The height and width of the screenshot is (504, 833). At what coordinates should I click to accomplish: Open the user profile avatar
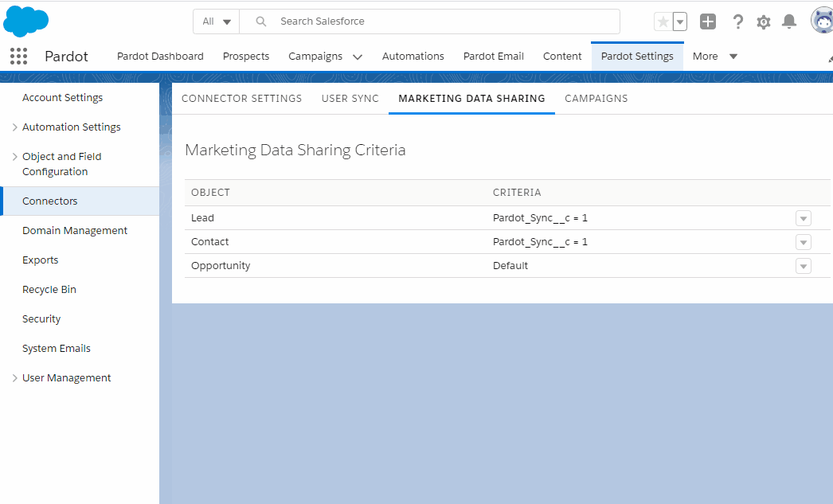tap(823, 21)
